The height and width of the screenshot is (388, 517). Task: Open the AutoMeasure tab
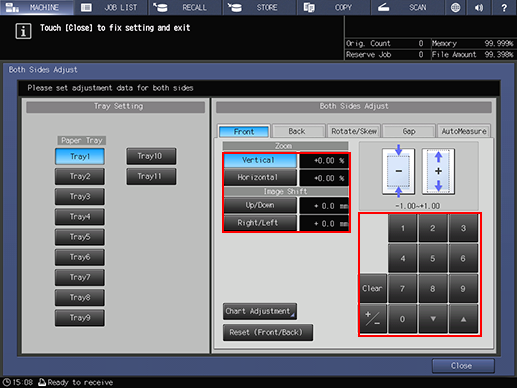(x=464, y=131)
